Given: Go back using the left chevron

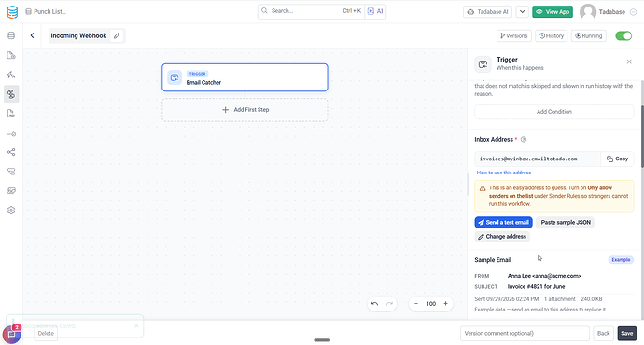Looking at the screenshot, I should pyautogui.click(x=32, y=35).
